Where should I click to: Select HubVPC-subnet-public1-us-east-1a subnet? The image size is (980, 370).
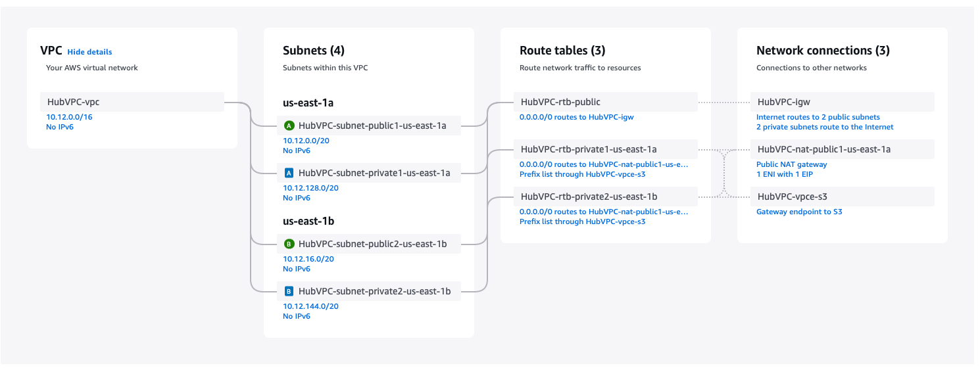point(372,126)
